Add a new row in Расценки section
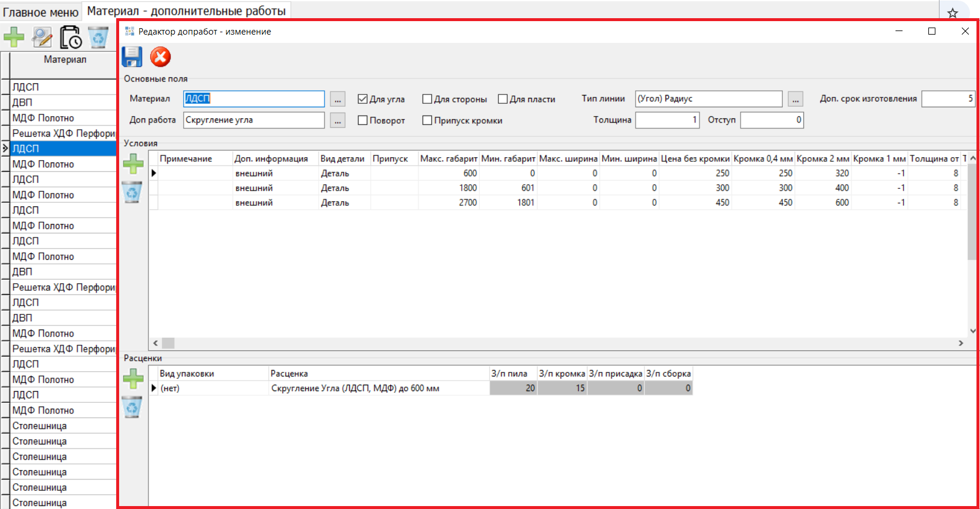The height and width of the screenshot is (509, 980). (133, 378)
